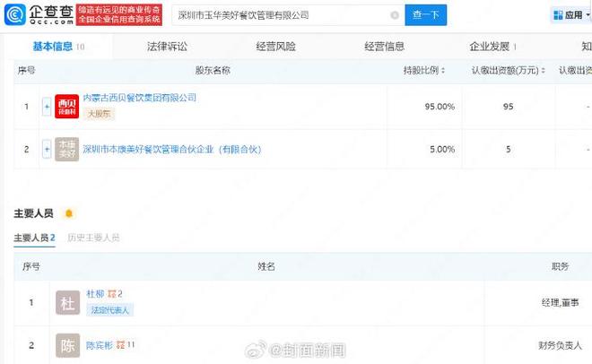Switch to the 法律诉讼 tab
The width and height of the screenshot is (592, 364).
[x=168, y=46]
